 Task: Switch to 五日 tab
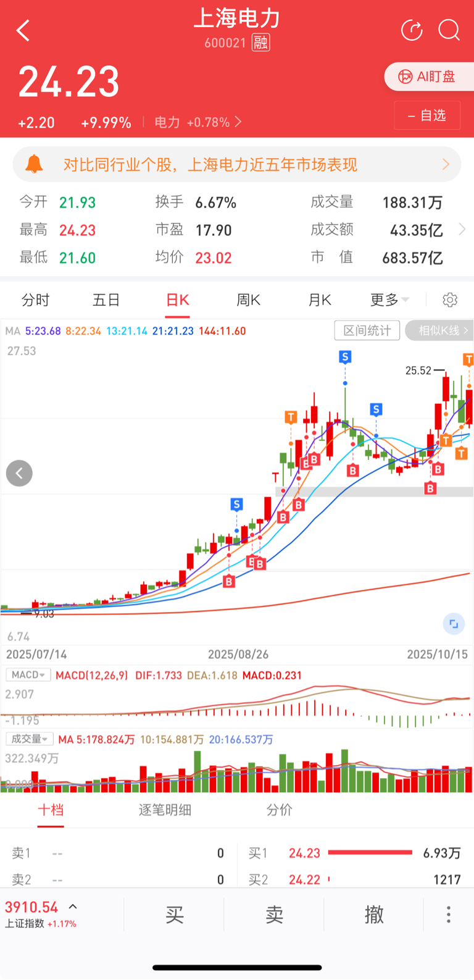106,300
